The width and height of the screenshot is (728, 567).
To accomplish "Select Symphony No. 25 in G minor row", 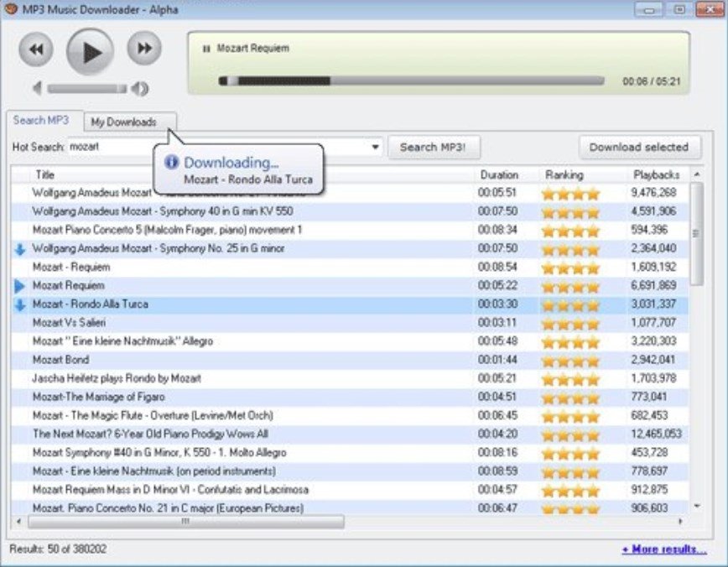I will (350, 248).
